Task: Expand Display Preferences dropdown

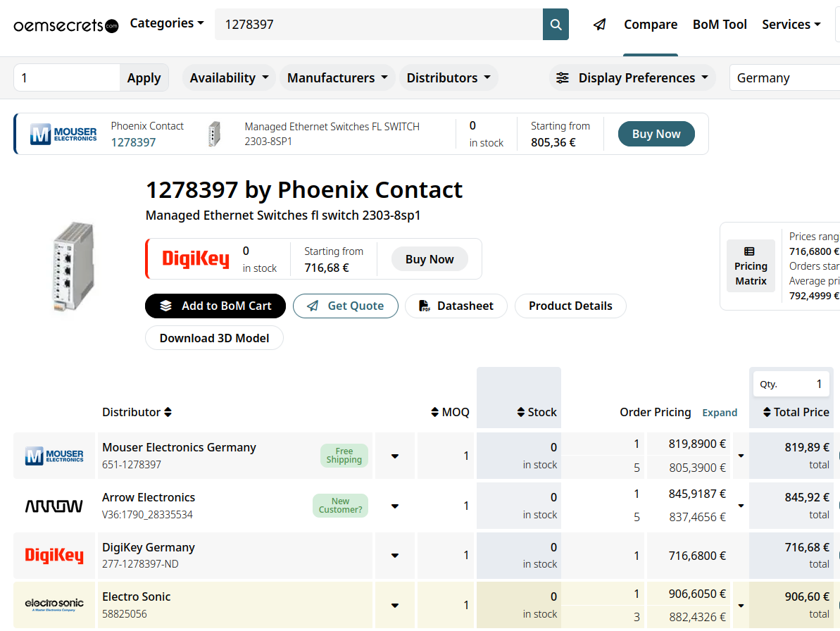Action: [x=632, y=78]
